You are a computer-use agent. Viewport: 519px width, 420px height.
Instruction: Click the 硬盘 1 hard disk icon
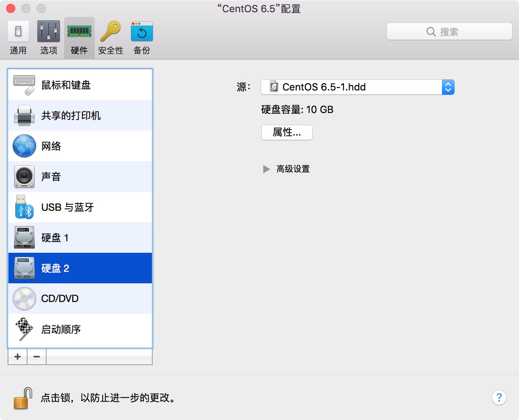[x=24, y=237]
